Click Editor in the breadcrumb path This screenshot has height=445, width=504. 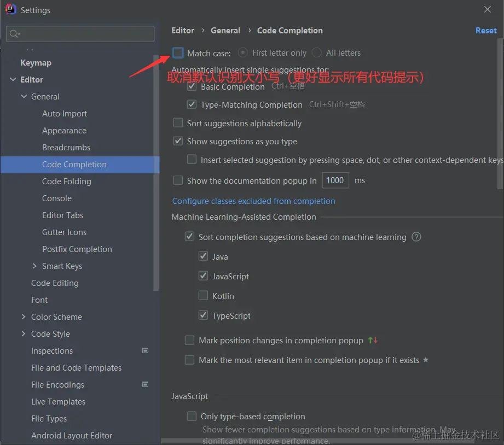tap(183, 31)
